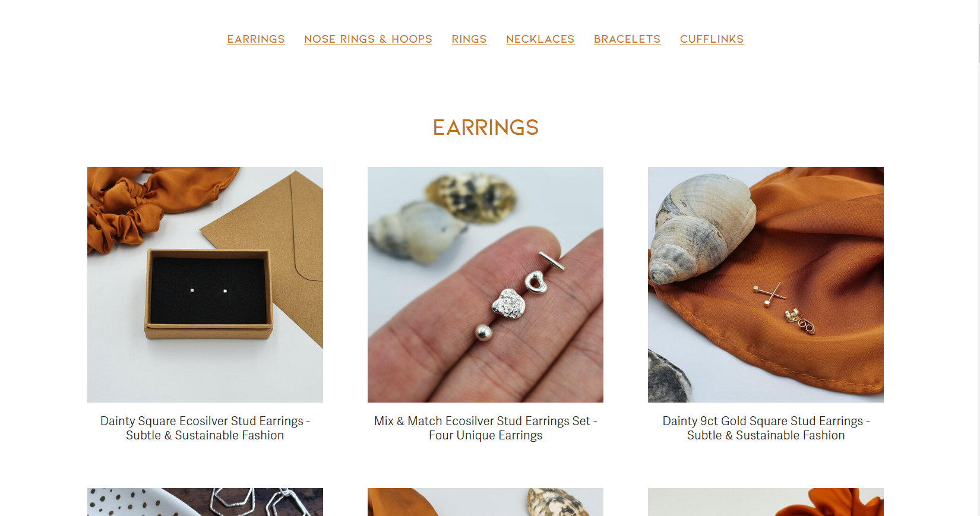Navigate to Bracelets category
Viewport: 980px width, 516px height.
[627, 39]
